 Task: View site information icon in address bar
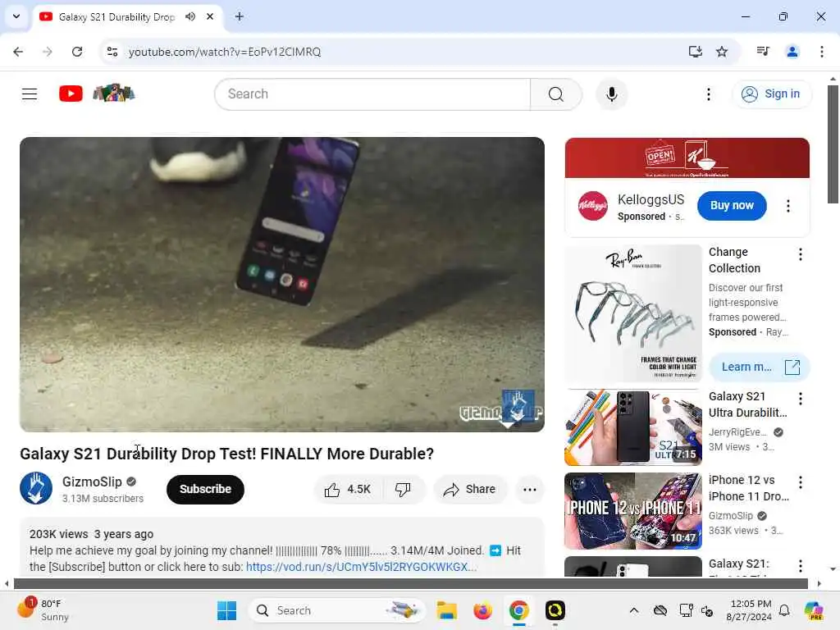[112, 52]
